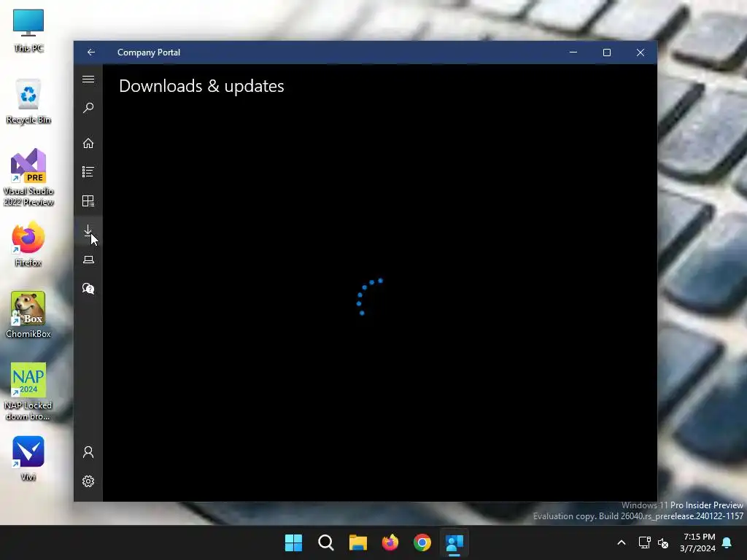Select Downloads & updates sidebar icon
This screenshot has width=747, height=560.
pos(88,230)
